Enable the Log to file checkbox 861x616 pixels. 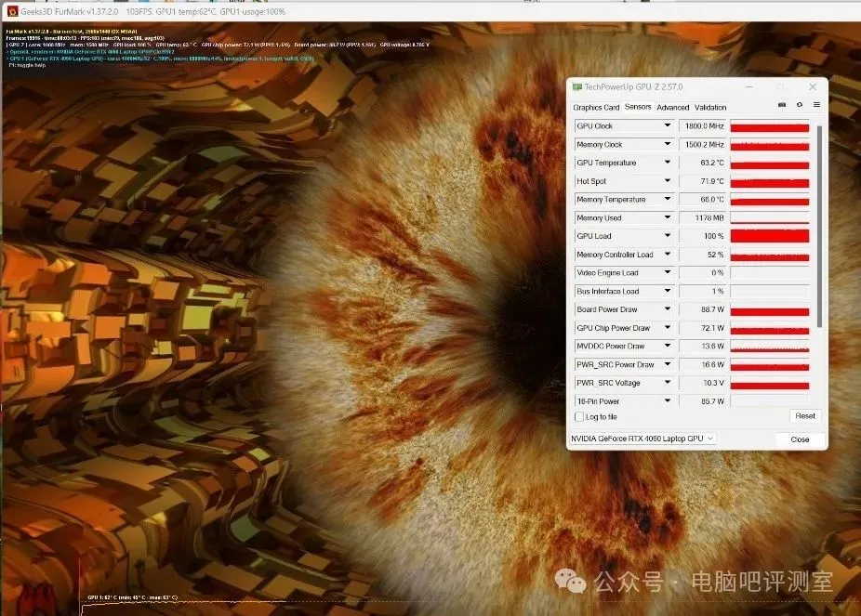[x=579, y=417]
